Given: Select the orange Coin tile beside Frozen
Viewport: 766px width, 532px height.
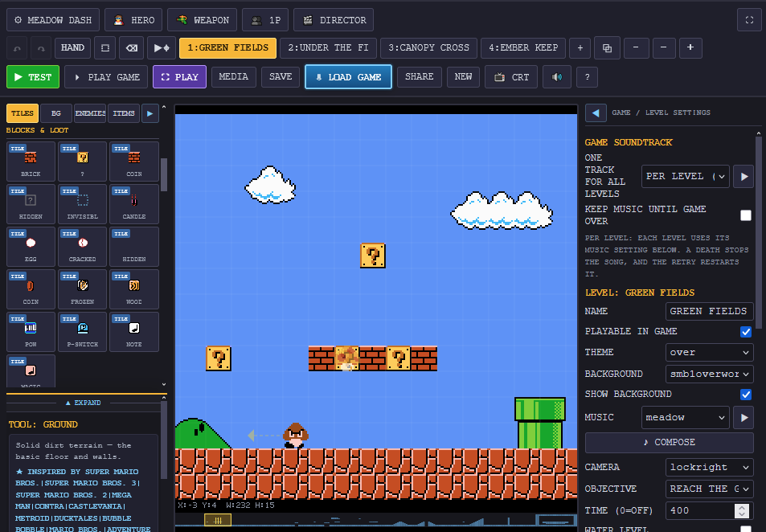Looking at the screenshot, I should 31,289.
